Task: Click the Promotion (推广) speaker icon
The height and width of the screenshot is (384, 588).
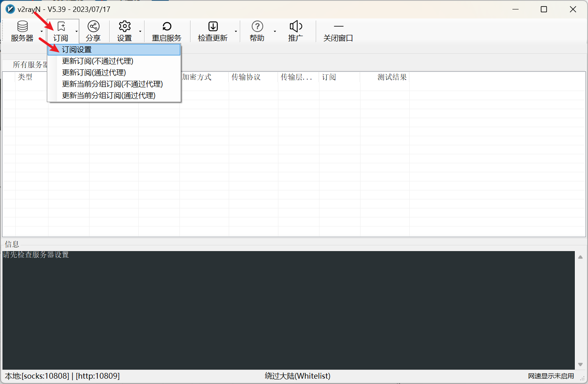Action: pos(296,27)
